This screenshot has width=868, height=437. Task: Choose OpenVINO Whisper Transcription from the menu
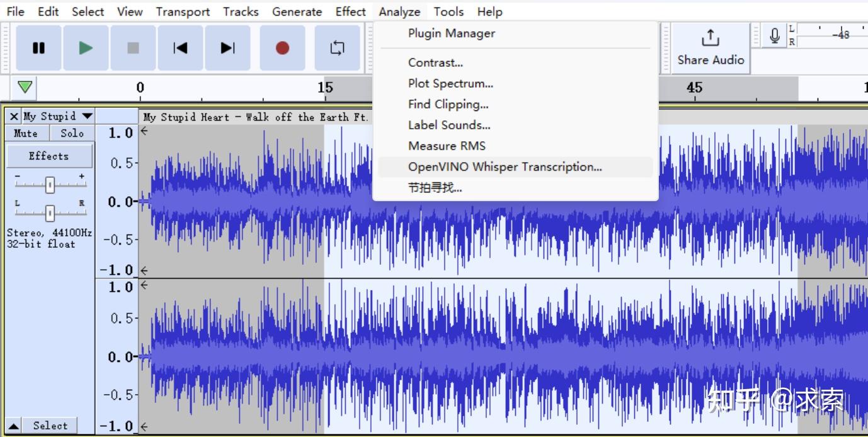tap(505, 166)
